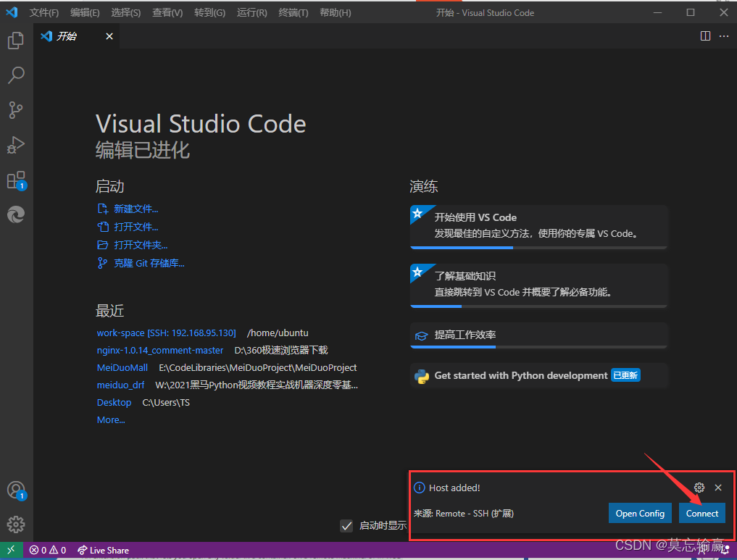Select the 开始 editor tab
Viewport: 737px width, 560px height.
76,36
